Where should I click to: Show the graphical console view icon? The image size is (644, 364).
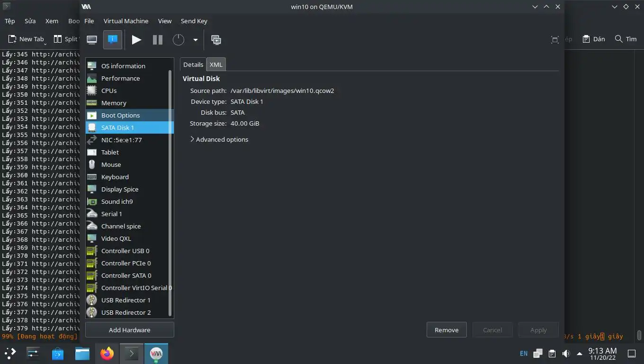click(92, 40)
